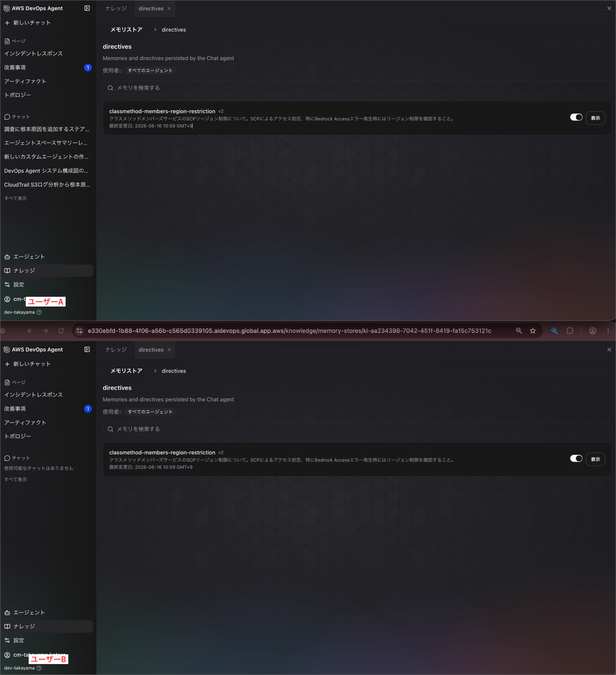Screen dimensions: 616x675
Task: Click classmethod-members-region-restriction title in upper window
Action: tap(162, 111)
